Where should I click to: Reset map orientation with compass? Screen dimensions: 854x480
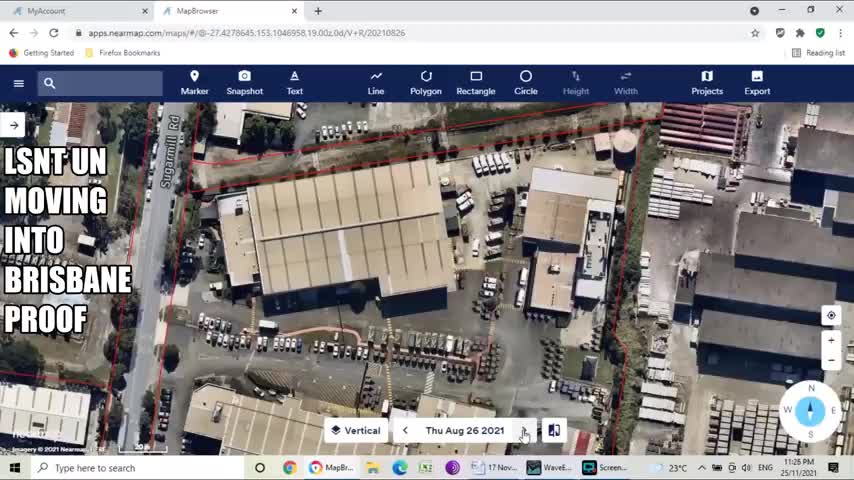pos(810,411)
